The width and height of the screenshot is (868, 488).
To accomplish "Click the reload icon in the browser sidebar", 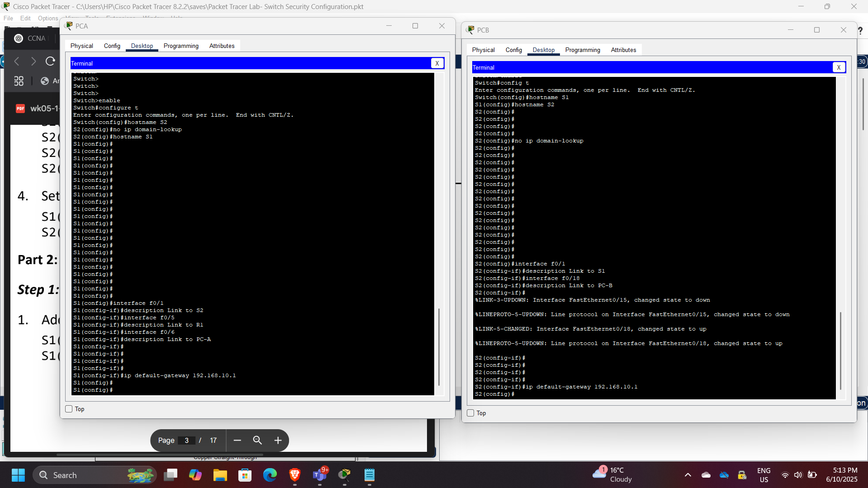I will tap(50, 61).
